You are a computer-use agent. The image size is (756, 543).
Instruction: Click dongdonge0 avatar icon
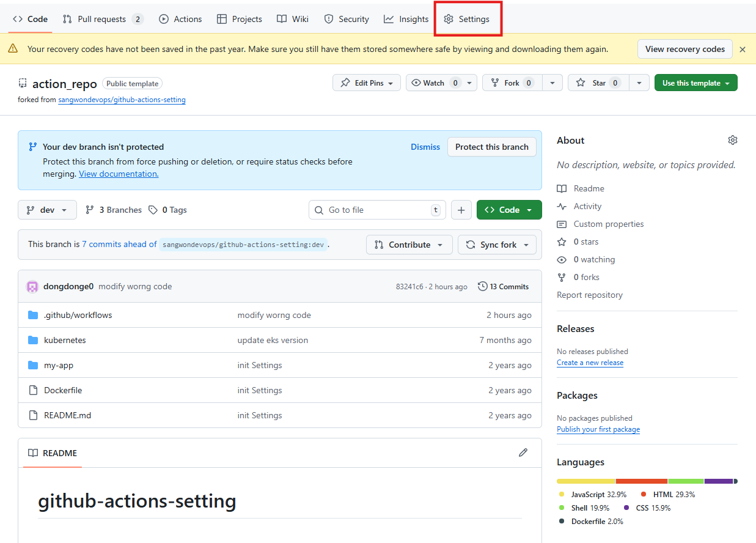(32, 286)
